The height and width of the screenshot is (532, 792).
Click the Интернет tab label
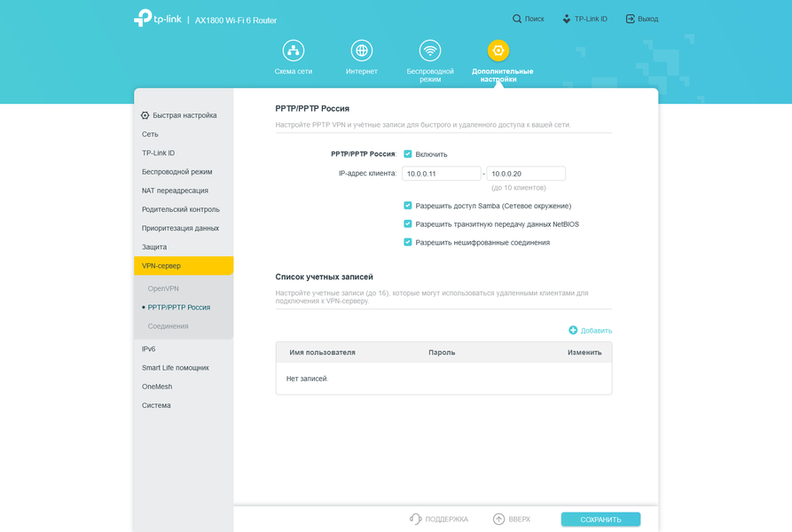(x=362, y=71)
